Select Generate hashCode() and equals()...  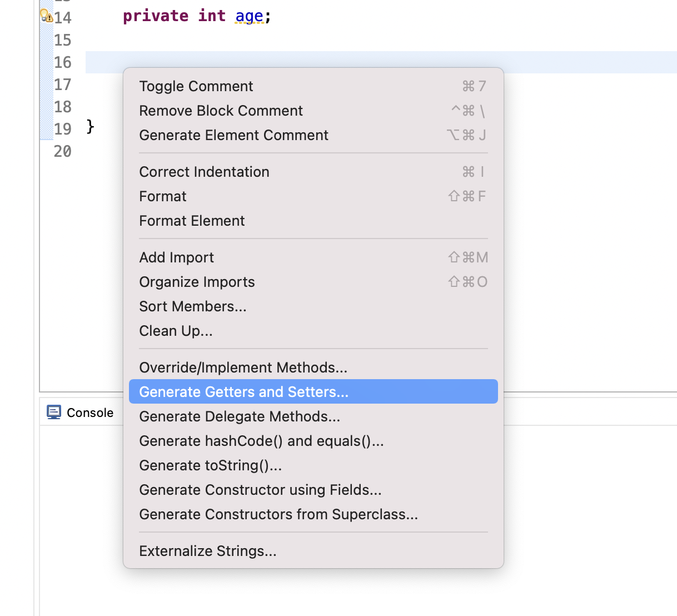[313, 441]
